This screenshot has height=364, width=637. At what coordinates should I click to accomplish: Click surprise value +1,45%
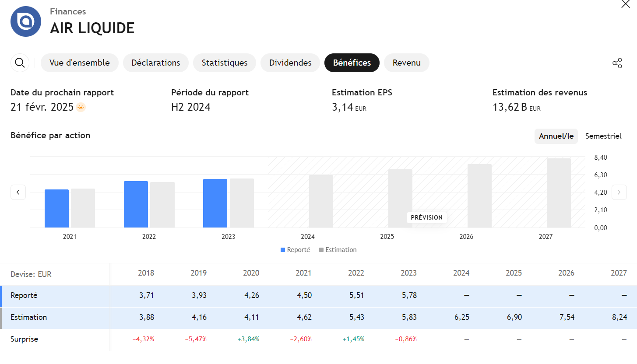[353, 339]
